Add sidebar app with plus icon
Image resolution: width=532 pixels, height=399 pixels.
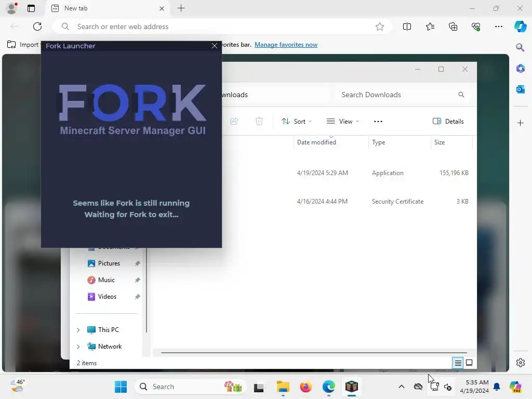pyautogui.click(x=521, y=123)
